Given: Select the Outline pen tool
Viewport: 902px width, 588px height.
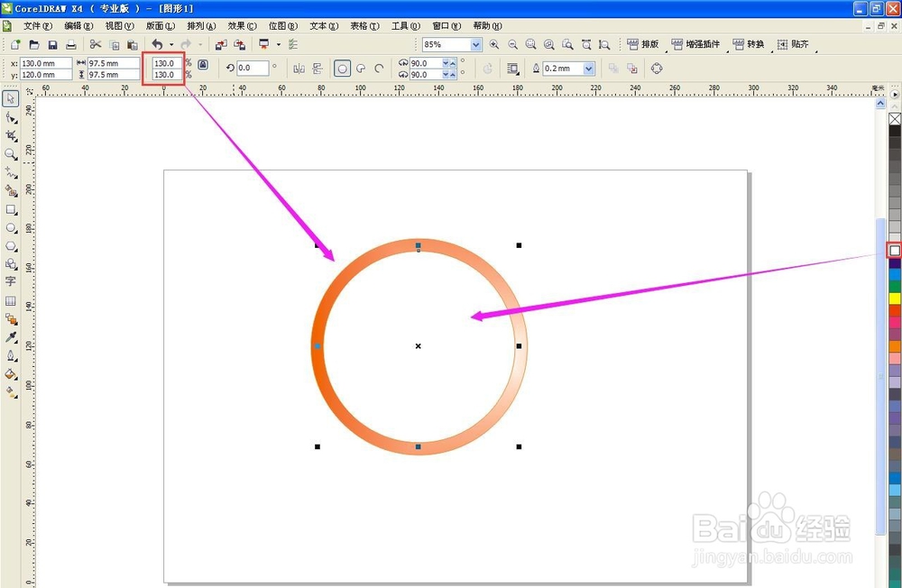Looking at the screenshot, I should (x=11, y=355).
